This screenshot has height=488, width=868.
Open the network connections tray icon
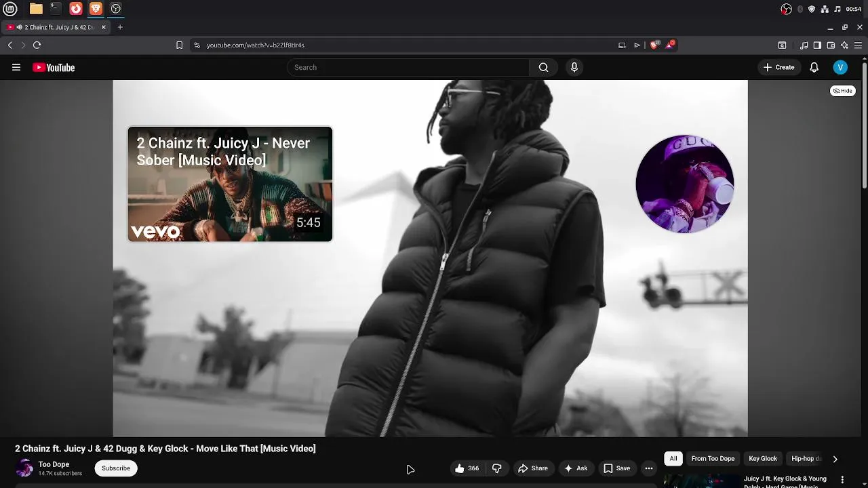pos(825,9)
